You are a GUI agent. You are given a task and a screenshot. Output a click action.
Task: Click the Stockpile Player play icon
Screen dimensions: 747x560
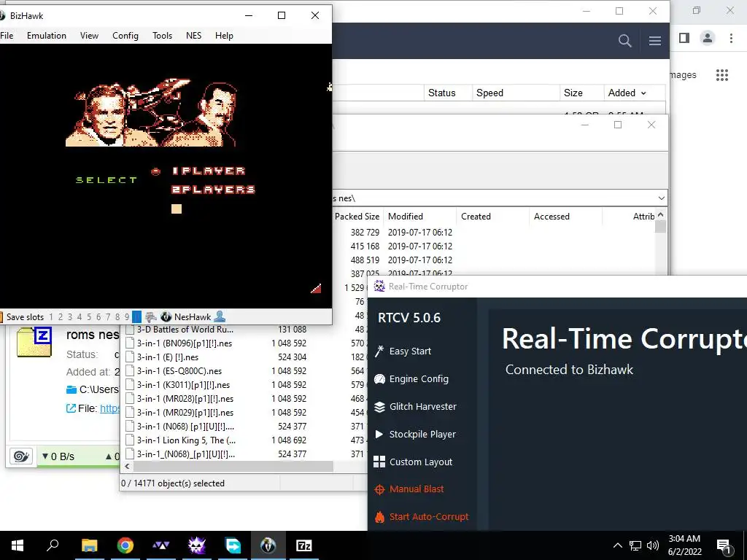[379, 435]
